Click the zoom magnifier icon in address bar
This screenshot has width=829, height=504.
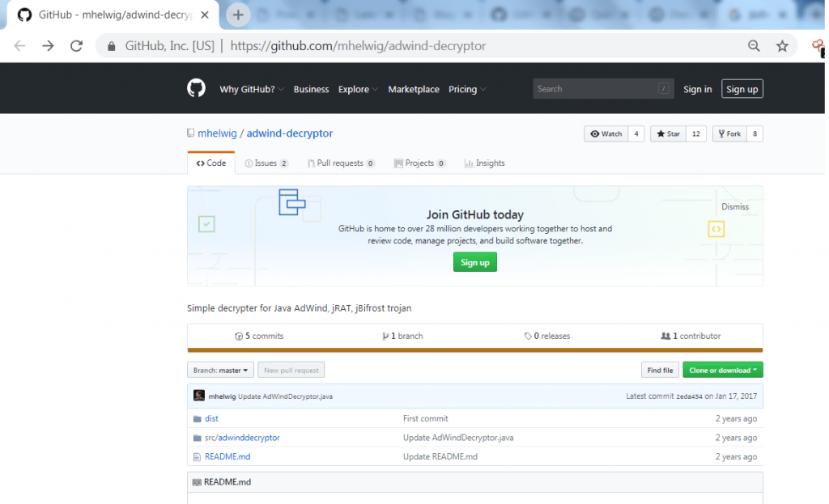[x=754, y=46]
